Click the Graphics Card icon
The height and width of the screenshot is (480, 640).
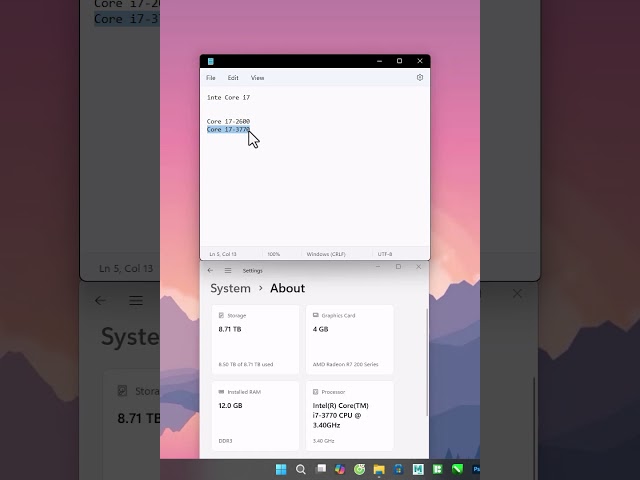pos(316,315)
